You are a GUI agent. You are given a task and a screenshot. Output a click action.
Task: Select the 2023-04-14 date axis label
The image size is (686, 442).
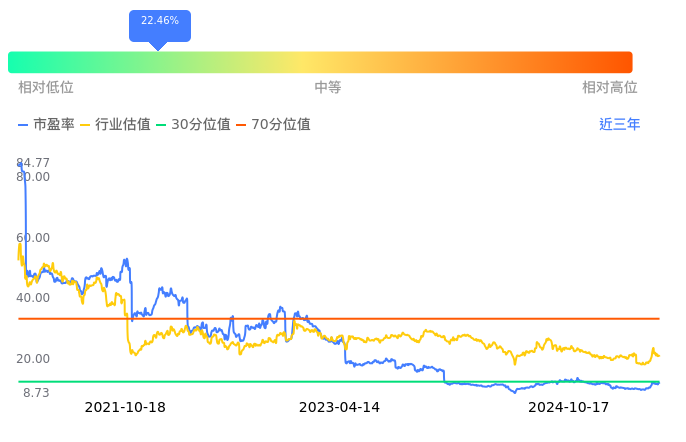pos(340,408)
